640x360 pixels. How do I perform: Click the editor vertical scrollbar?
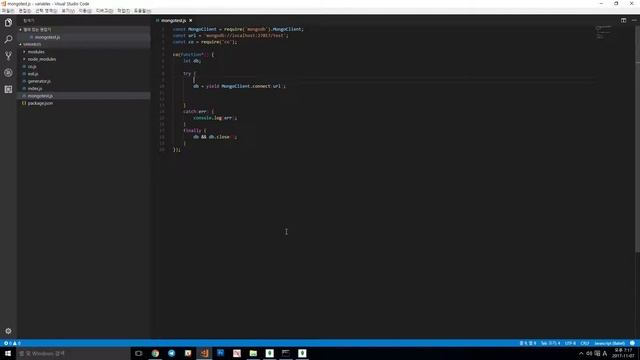[x=637, y=139]
